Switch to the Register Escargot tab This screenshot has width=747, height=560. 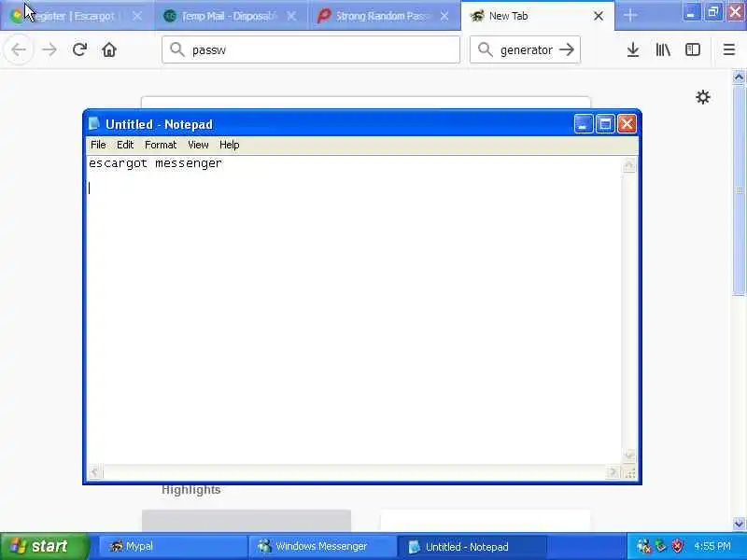77,16
